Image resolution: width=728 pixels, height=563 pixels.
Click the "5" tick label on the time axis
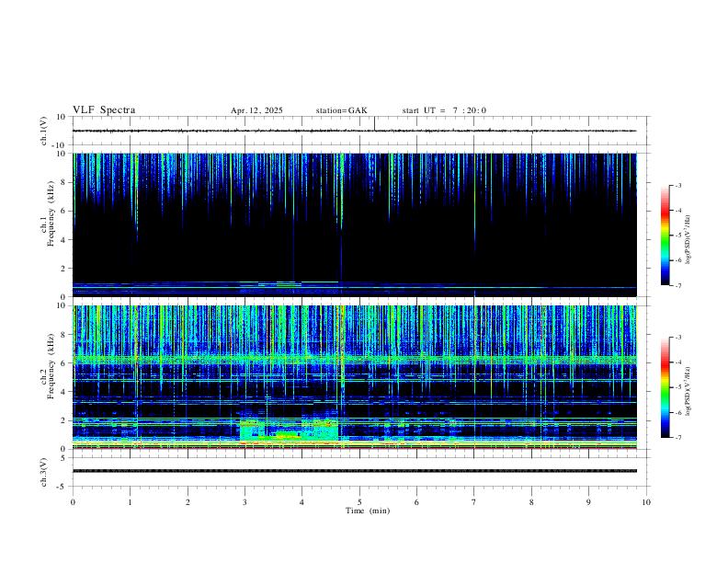359,502
